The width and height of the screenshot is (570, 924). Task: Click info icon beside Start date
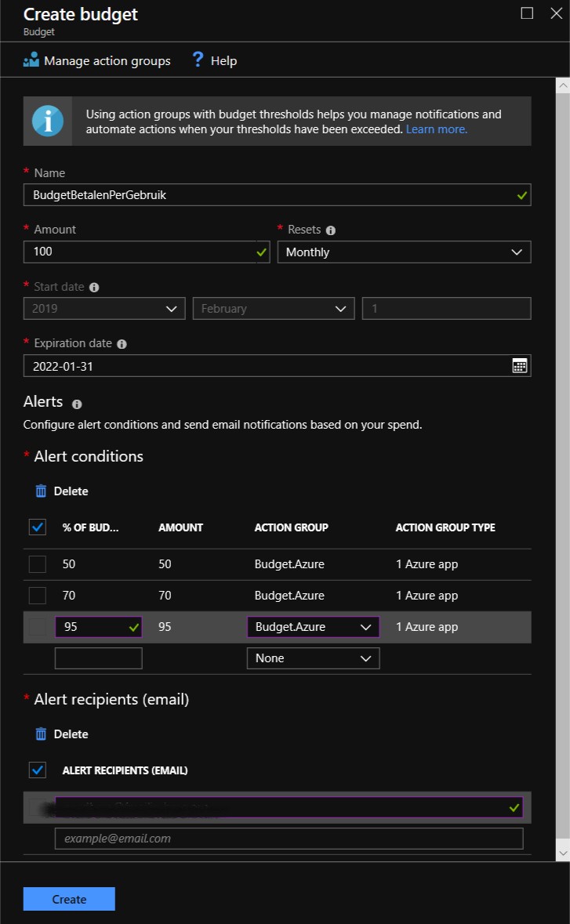94,288
